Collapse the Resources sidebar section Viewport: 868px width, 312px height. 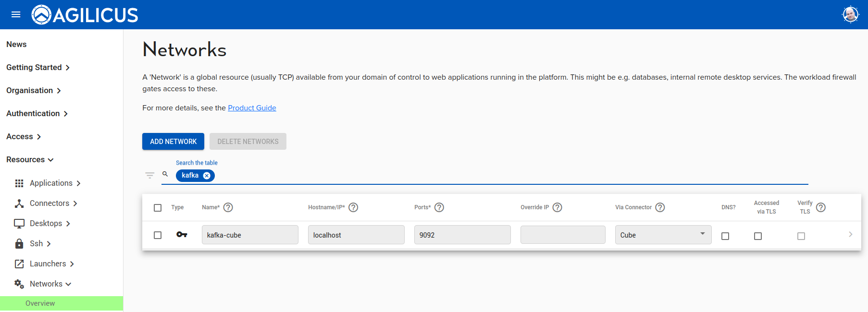pos(30,160)
